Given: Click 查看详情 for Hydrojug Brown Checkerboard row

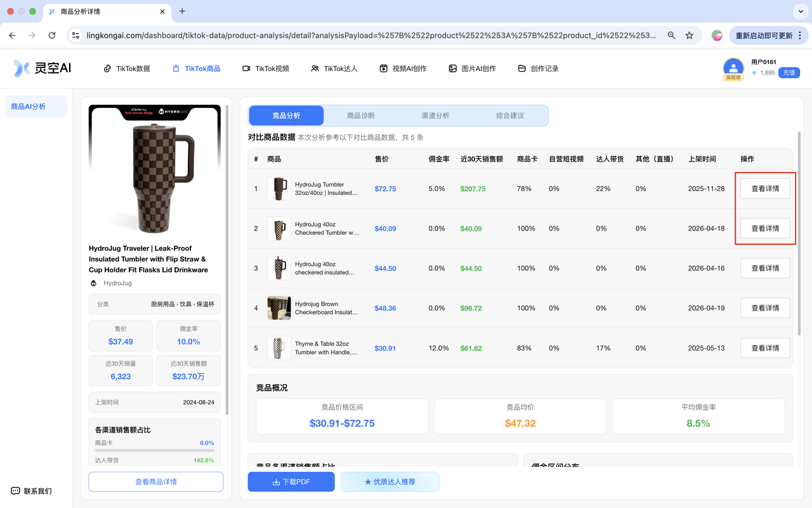Looking at the screenshot, I should tap(765, 308).
